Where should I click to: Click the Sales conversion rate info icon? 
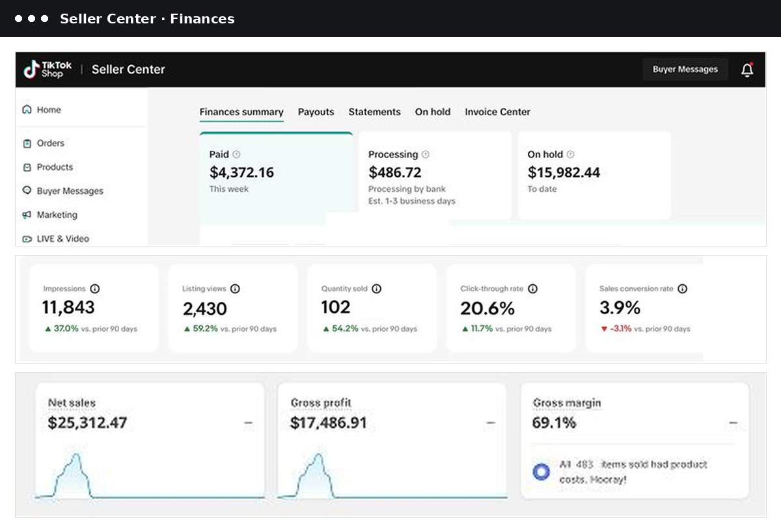coord(682,289)
